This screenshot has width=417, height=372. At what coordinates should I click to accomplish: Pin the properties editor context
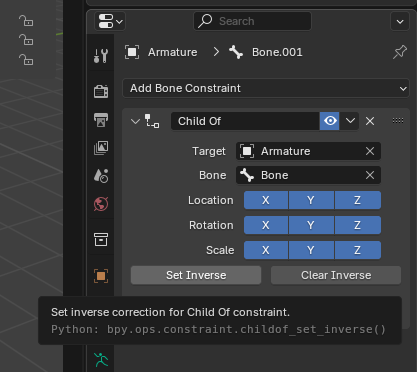[x=400, y=52]
